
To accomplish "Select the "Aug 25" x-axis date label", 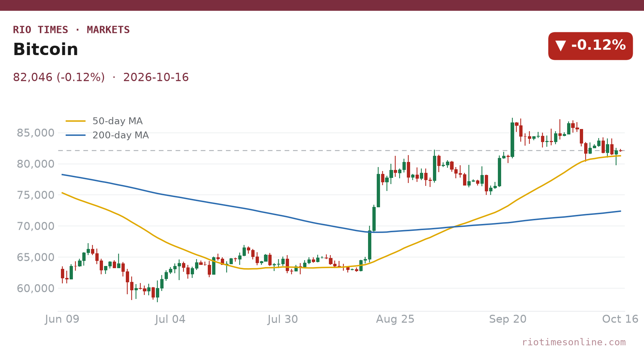I will [x=395, y=319].
